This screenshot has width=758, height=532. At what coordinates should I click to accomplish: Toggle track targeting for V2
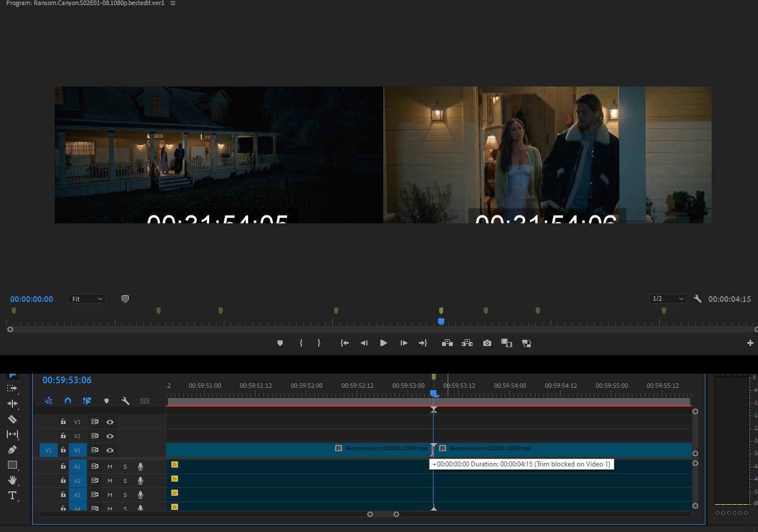pyautogui.click(x=77, y=436)
